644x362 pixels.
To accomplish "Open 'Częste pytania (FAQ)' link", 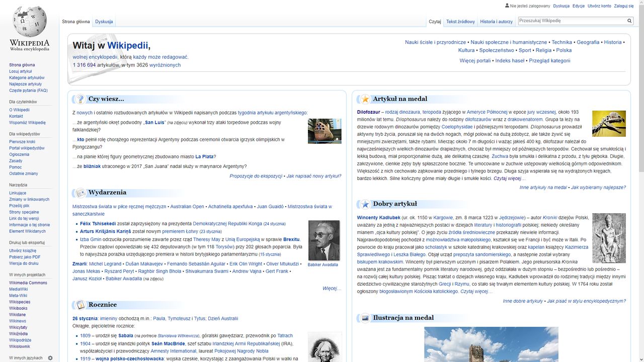I will (x=28, y=91).
